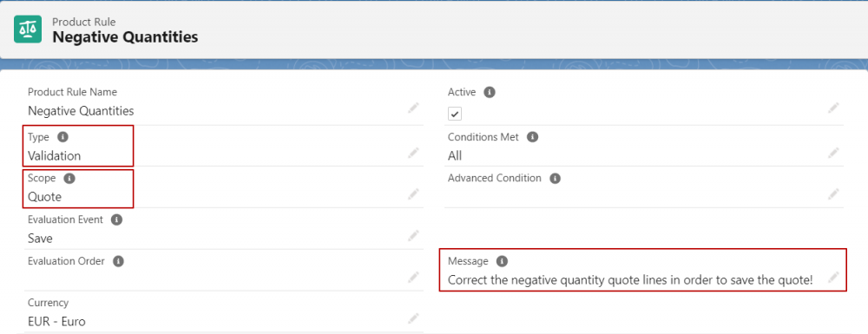The height and width of the screenshot is (334, 868).
Task: Click the EUR - Euro currency value
Action: (x=56, y=321)
